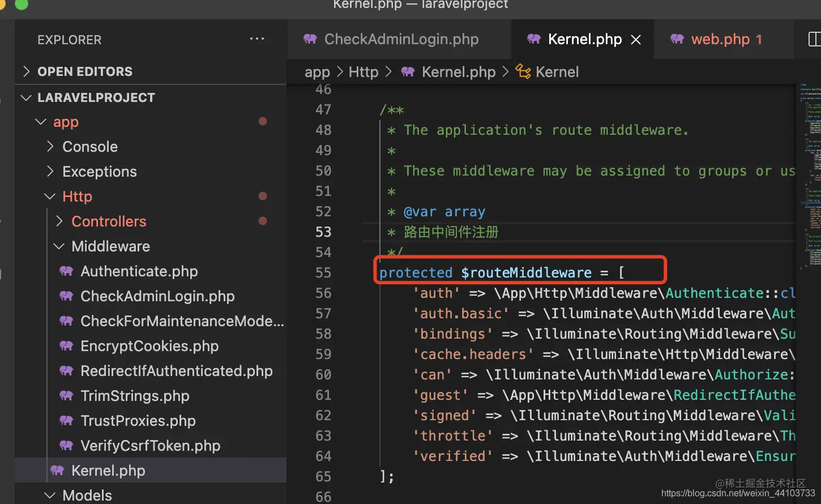
Task: Click 'Http' in the breadcrumb path
Action: click(x=364, y=72)
